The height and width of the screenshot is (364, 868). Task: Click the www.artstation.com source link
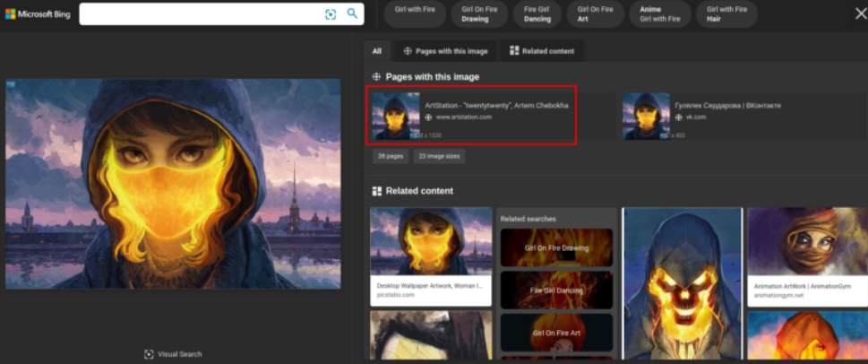coord(463,117)
